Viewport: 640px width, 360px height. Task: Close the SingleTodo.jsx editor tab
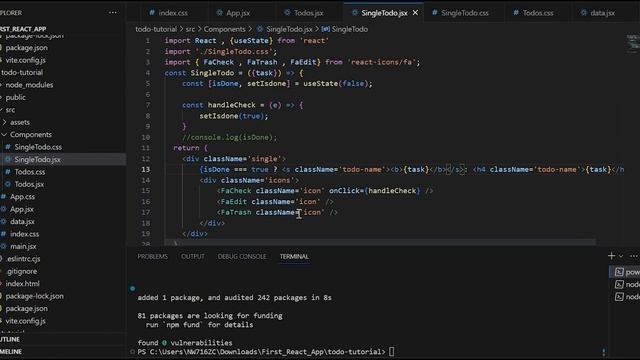pos(415,13)
